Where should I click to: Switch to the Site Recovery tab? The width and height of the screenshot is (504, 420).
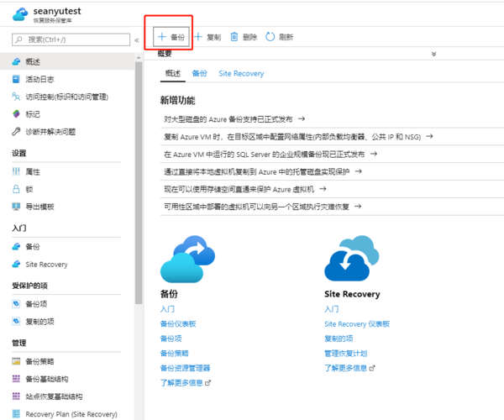[x=241, y=74]
